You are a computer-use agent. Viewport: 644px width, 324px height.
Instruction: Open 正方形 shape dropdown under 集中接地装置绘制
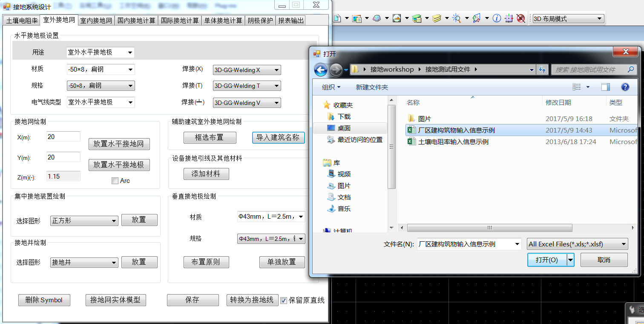click(x=84, y=221)
